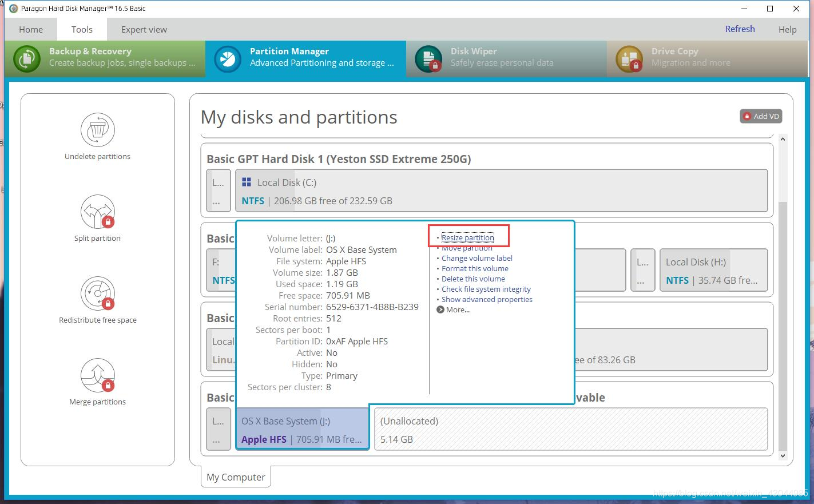The height and width of the screenshot is (504, 814).
Task: Click the Paragon app icon in title bar
Action: [14, 9]
